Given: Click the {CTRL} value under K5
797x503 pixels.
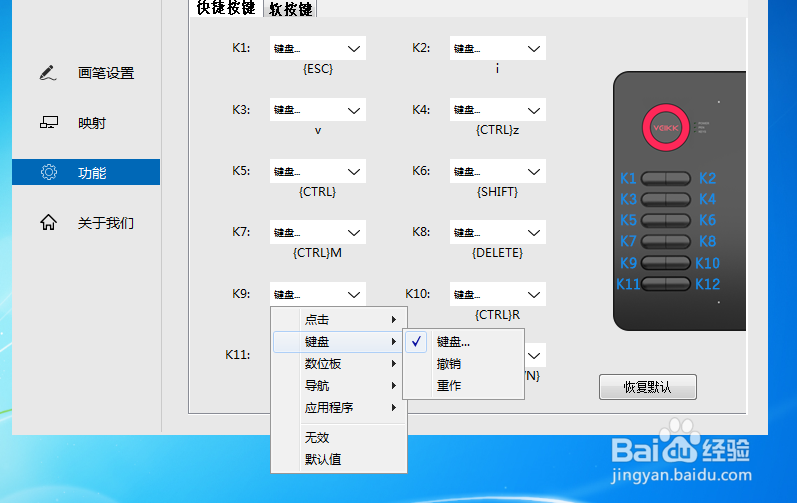Looking at the screenshot, I should pyautogui.click(x=318, y=192).
